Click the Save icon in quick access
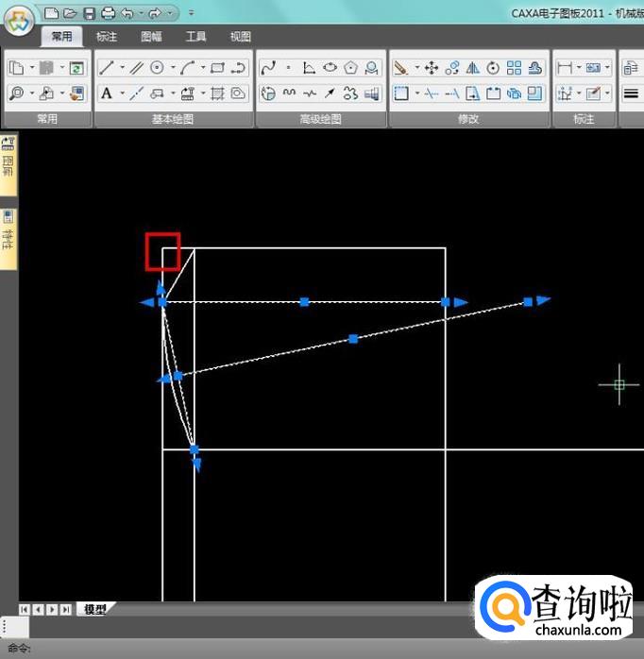Viewport: 644px width, 659px height. 89,13
